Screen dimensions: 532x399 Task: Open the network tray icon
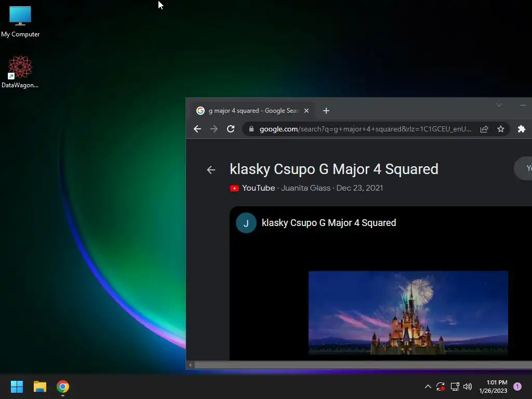coord(455,387)
